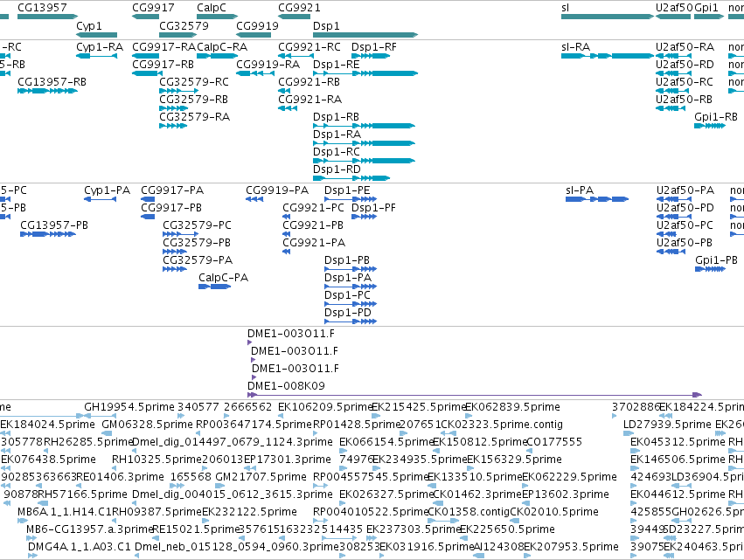This screenshot has width=744, height=560.
Task: Select transcript Dsp1-RB
Action: 364,126
